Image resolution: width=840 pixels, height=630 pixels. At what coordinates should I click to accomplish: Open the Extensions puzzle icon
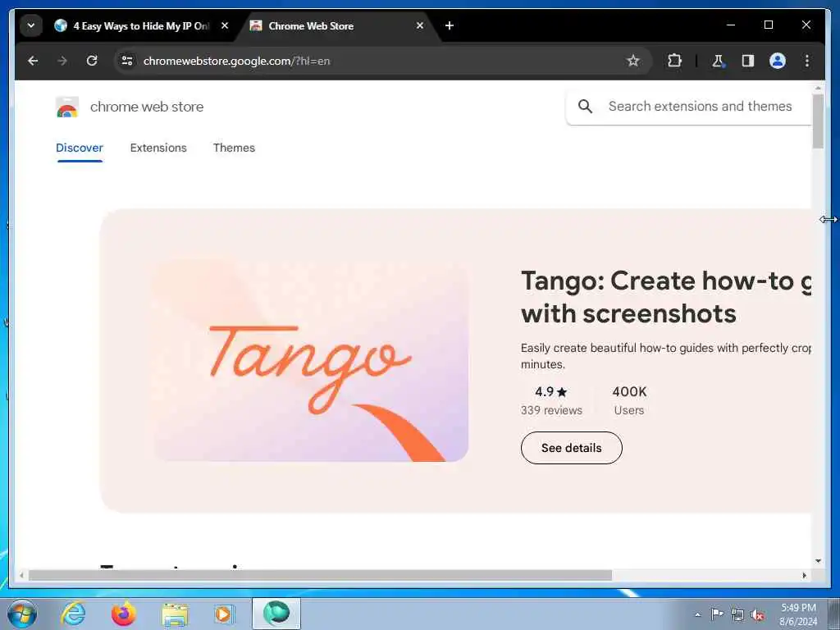674,61
